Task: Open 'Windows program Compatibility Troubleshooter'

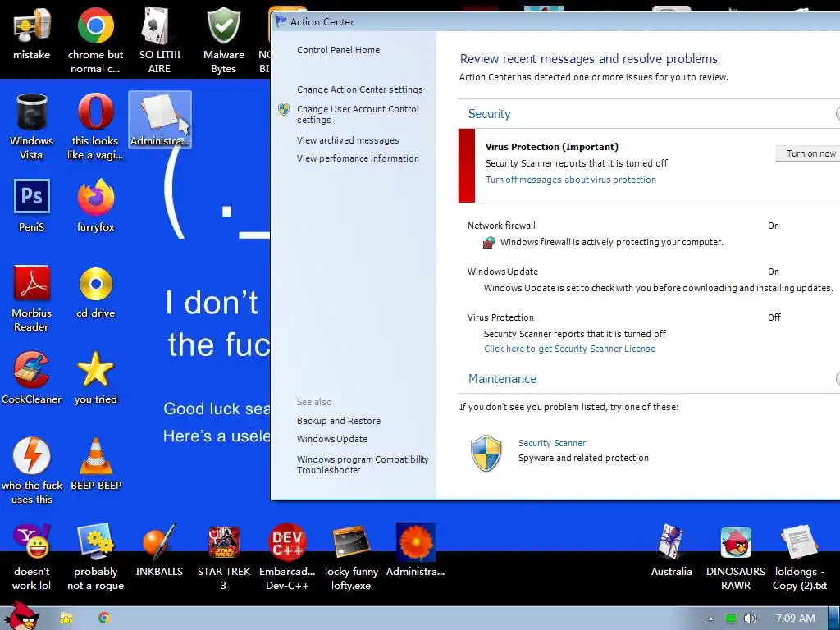Action: (363, 464)
